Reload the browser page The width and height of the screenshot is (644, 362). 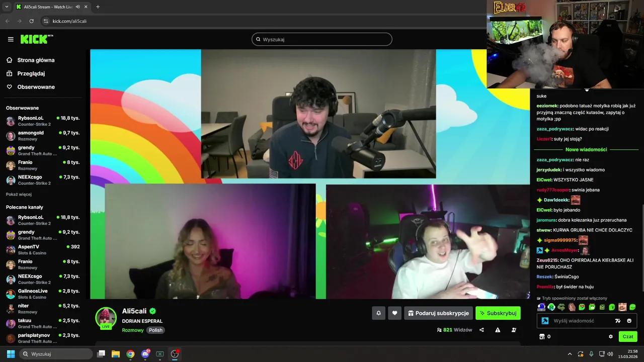point(32,21)
